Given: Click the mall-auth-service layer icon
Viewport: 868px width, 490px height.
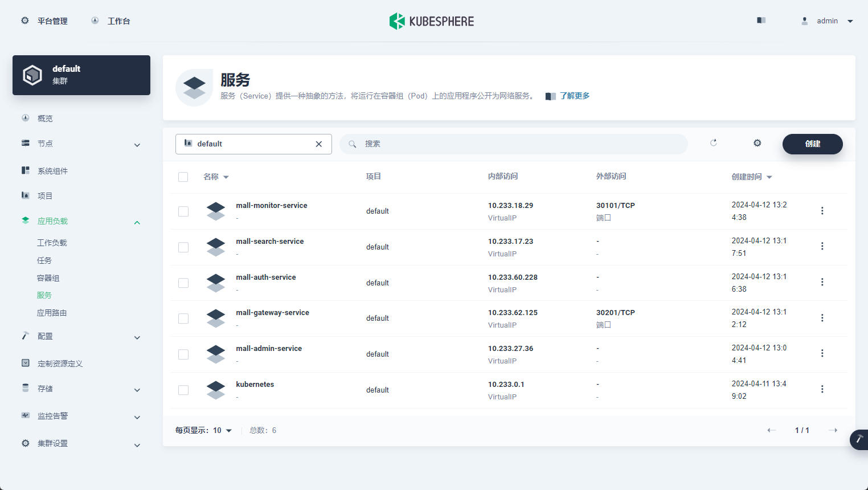Looking at the screenshot, I should (216, 283).
